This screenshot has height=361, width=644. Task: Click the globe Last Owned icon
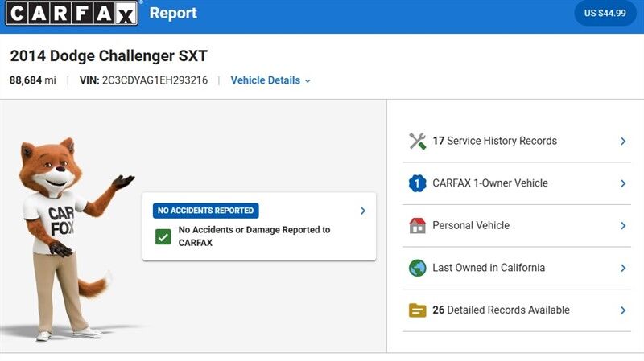click(x=417, y=268)
